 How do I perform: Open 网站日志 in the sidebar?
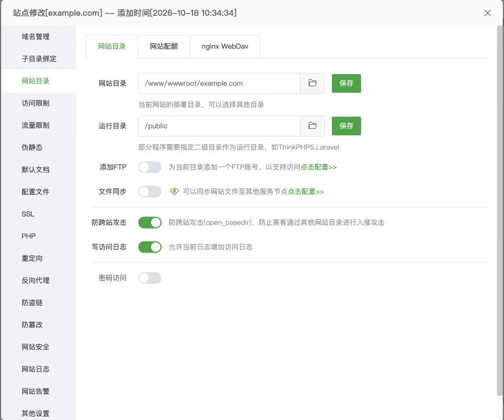coord(38,369)
